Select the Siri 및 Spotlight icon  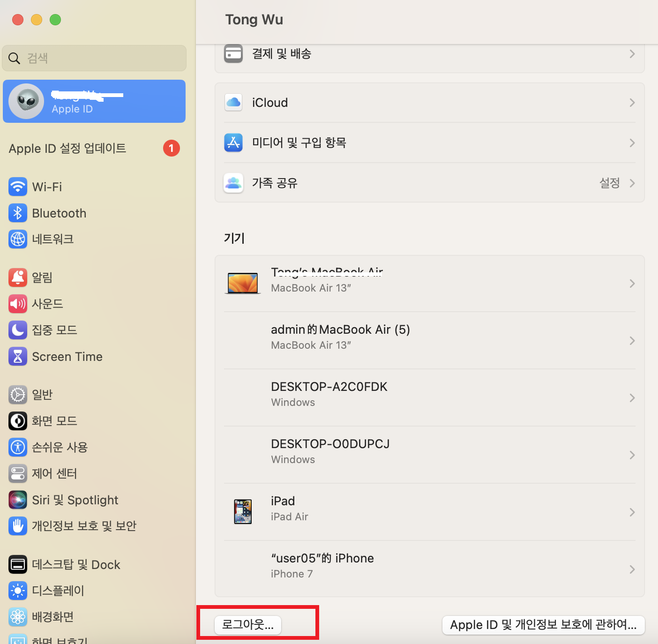click(17, 500)
